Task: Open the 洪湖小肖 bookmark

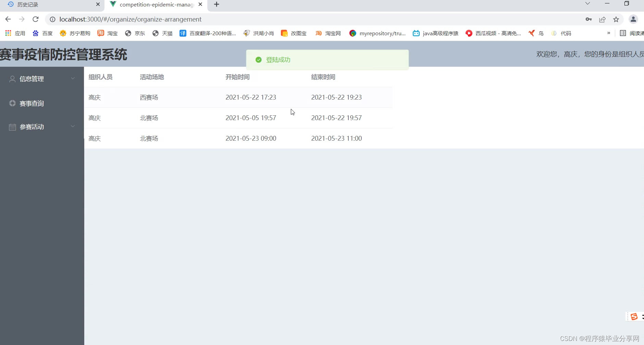Action: pos(258,33)
